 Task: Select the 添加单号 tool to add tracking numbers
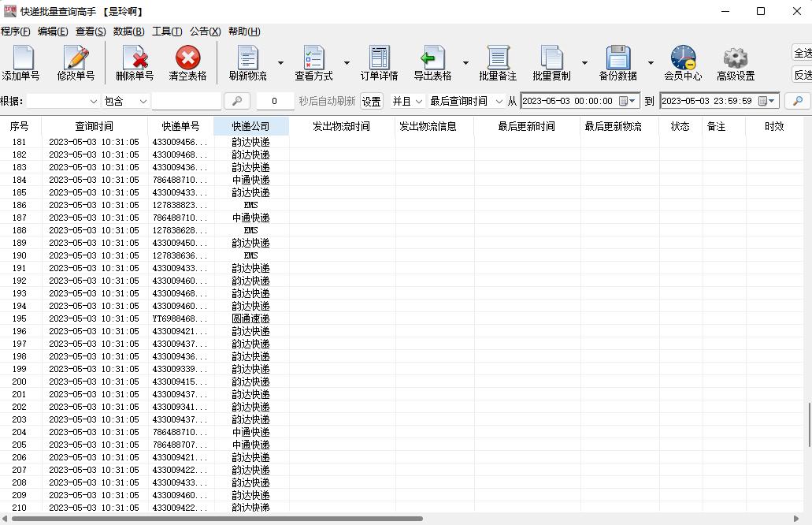point(21,62)
